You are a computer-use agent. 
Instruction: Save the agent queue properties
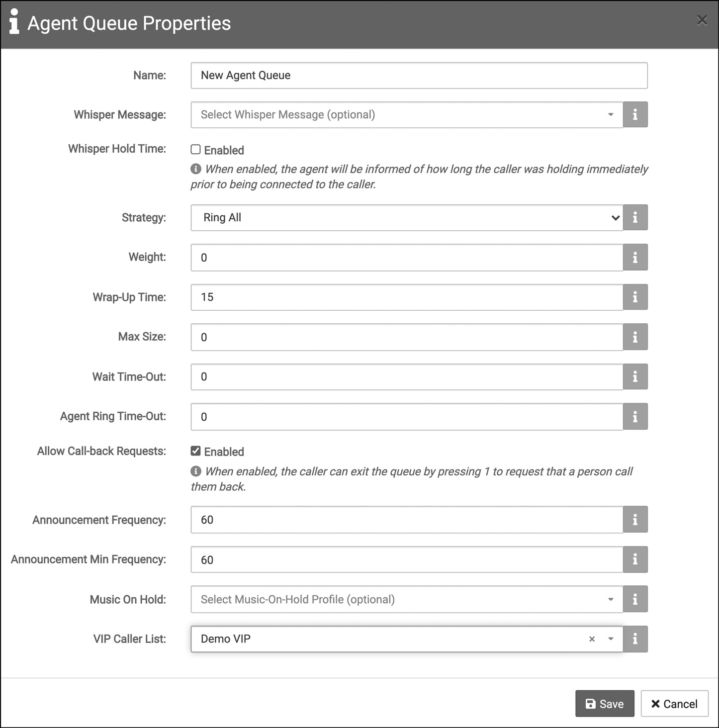pos(605,704)
